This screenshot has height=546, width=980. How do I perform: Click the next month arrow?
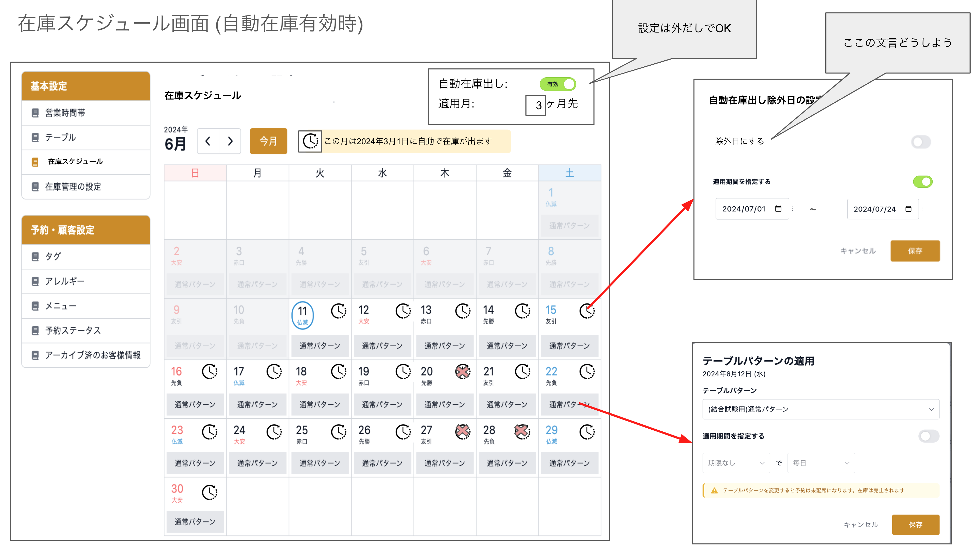pos(230,141)
